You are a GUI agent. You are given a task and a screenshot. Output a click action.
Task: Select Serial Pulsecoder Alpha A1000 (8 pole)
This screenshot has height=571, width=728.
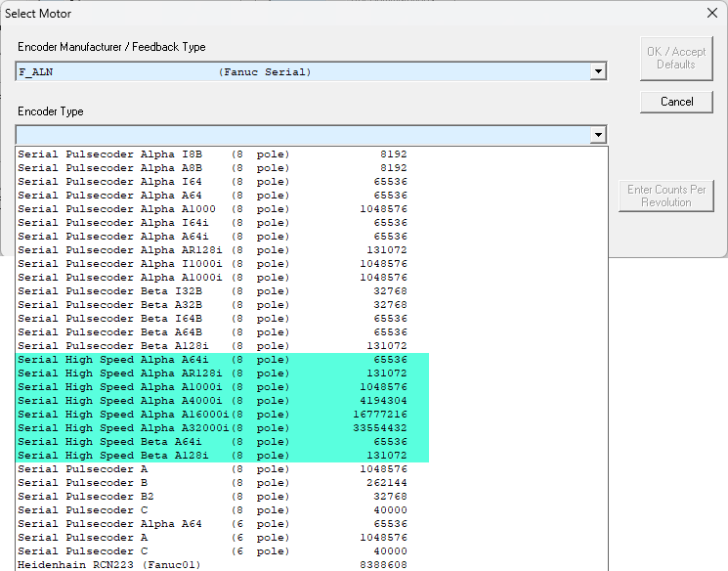coord(312,209)
